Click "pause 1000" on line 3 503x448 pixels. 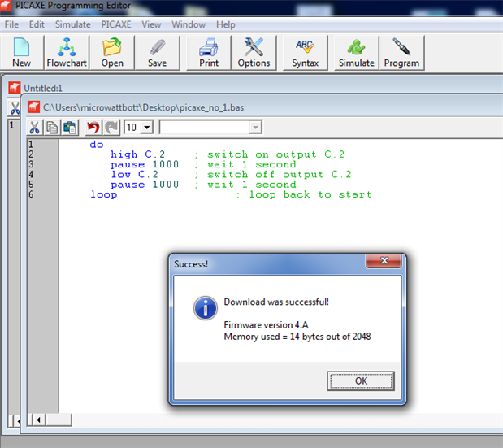coord(145,164)
